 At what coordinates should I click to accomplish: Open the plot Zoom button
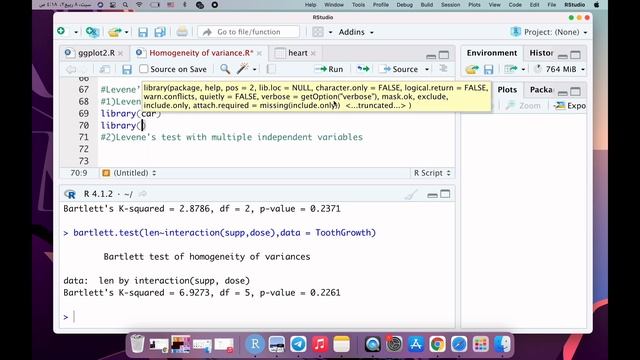point(524,106)
